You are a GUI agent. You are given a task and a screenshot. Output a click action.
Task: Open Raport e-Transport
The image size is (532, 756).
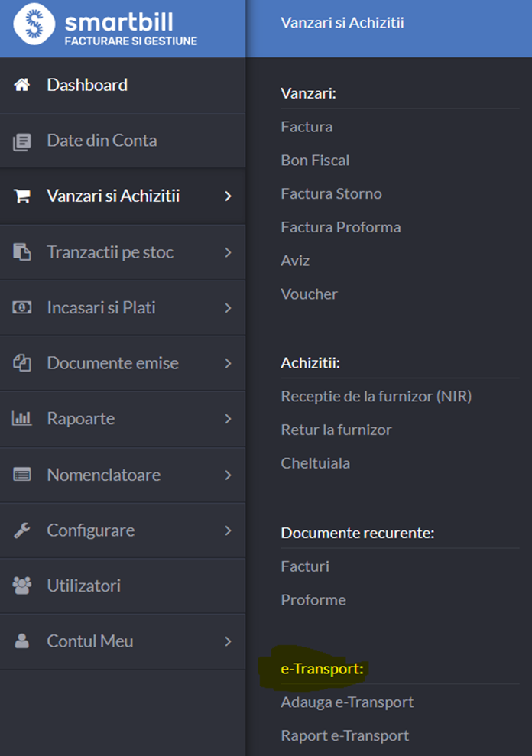point(345,736)
